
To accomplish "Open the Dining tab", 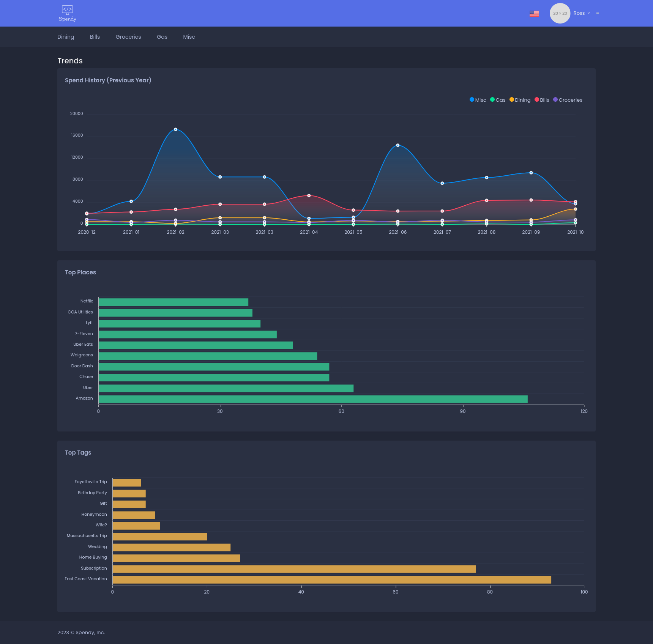I will 66,37.
